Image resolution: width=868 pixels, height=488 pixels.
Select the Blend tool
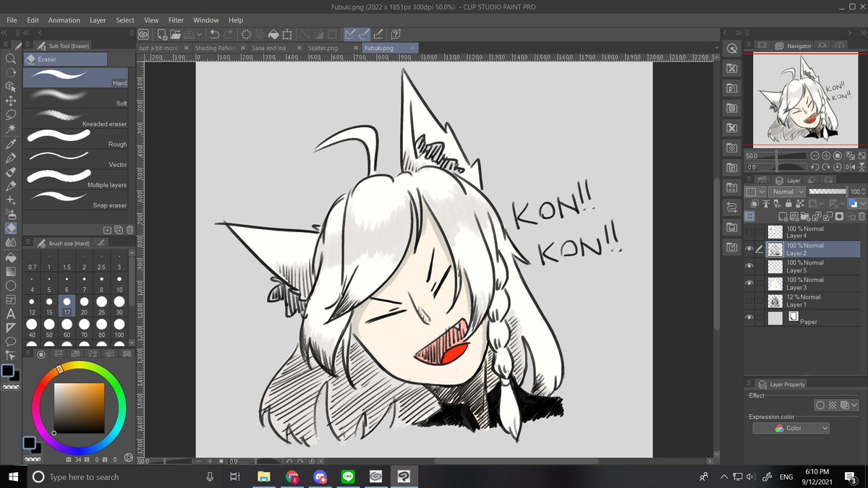pos(10,242)
